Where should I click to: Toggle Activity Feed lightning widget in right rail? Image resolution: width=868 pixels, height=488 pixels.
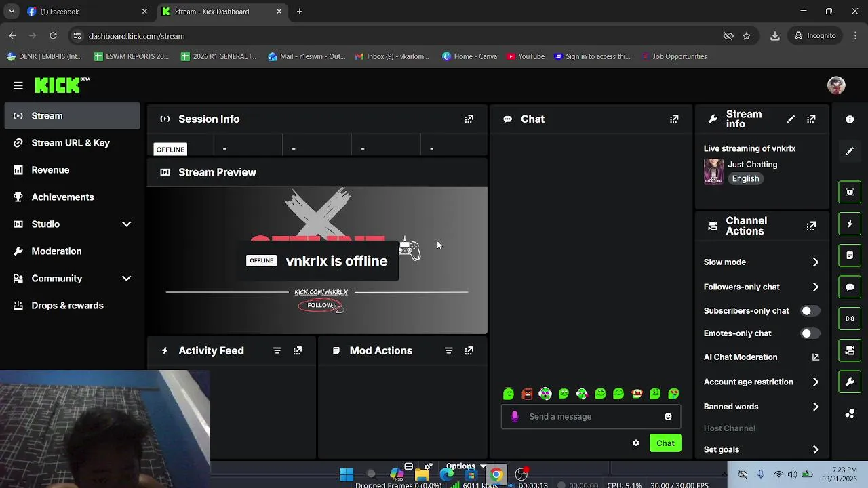[x=850, y=224]
